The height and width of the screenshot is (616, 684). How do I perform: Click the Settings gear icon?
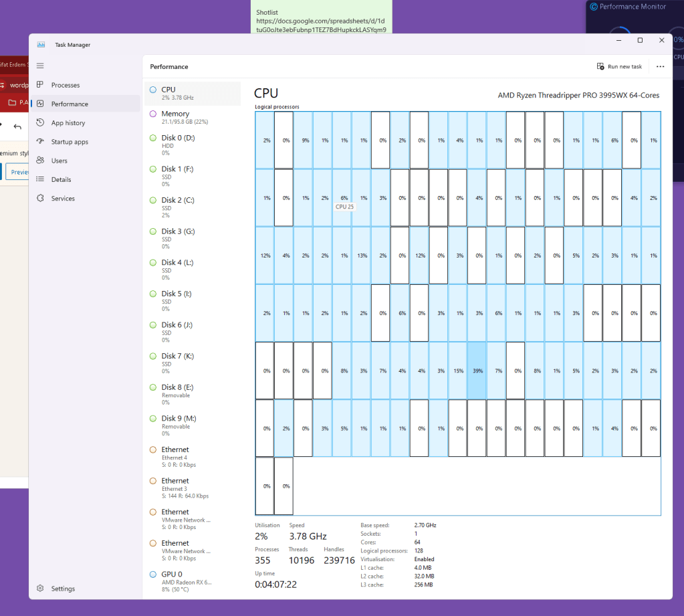[40, 588]
